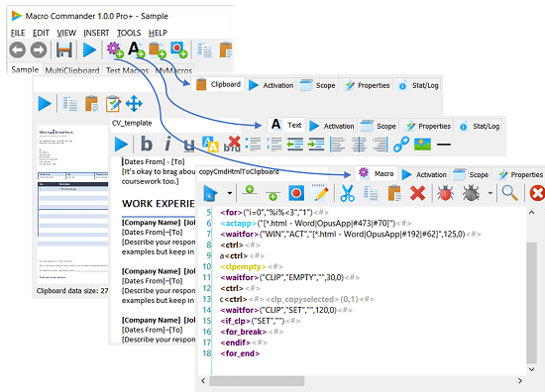Click the red X delete command icon

pyautogui.click(x=417, y=193)
